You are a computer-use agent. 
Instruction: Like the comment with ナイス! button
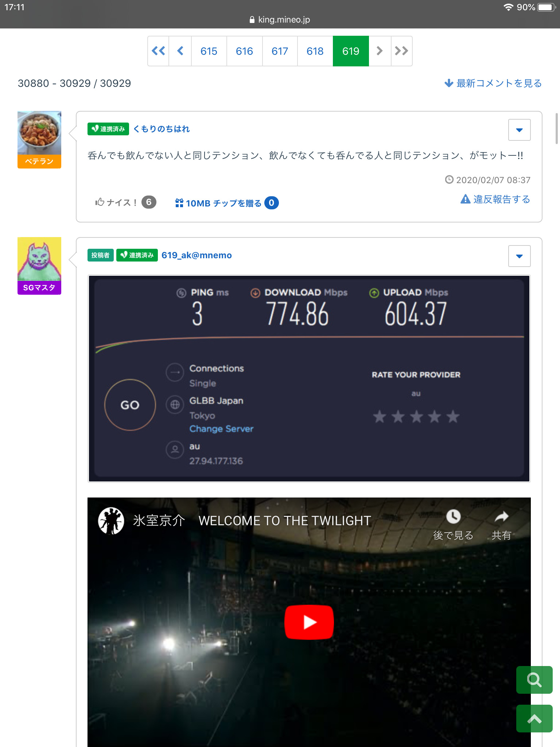(x=117, y=202)
